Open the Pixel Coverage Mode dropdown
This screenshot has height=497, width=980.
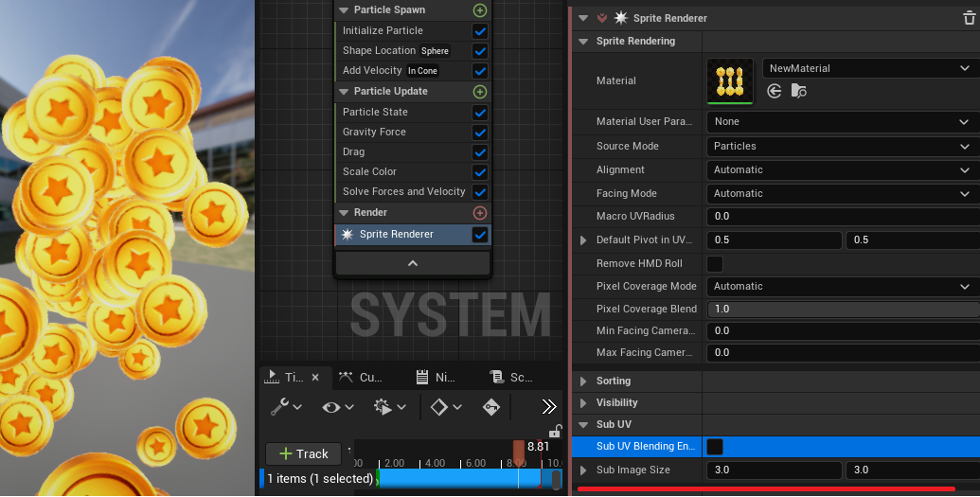843,286
